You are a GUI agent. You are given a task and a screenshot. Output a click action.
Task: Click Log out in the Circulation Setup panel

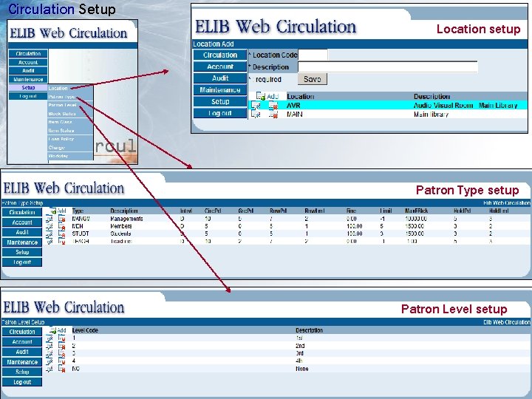click(x=28, y=96)
